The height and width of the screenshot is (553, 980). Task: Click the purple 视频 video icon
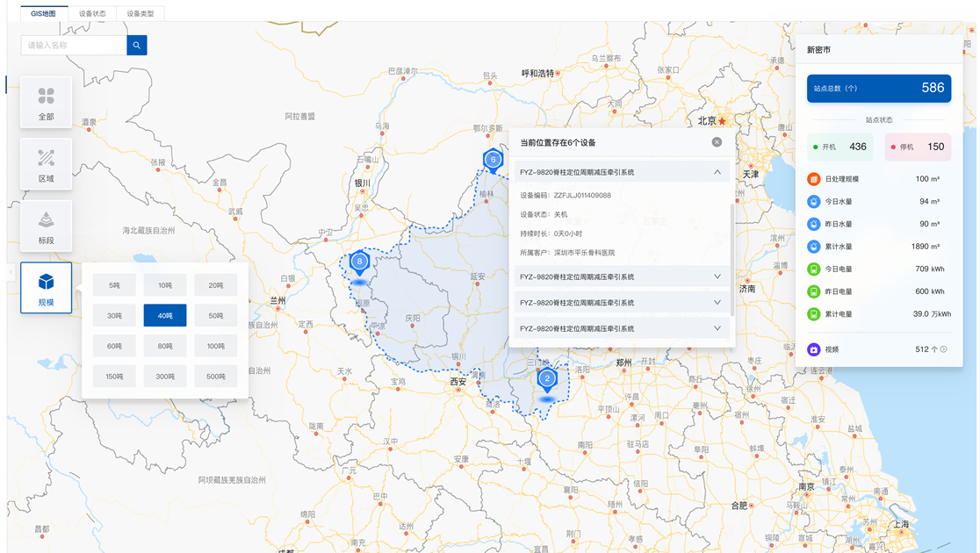click(x=813, y=349)
